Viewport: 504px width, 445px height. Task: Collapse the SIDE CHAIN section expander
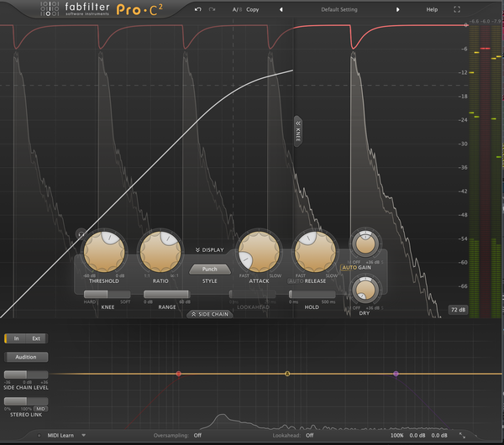[209, 314]
